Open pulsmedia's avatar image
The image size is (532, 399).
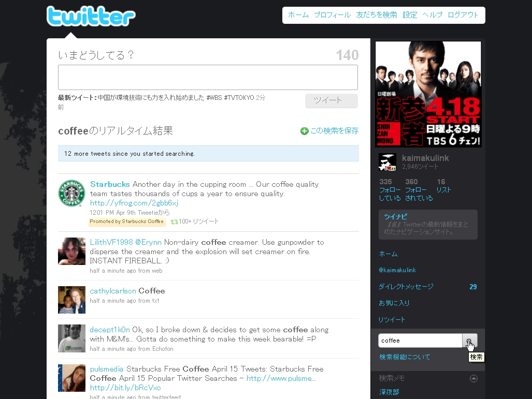tap(71, 378)
